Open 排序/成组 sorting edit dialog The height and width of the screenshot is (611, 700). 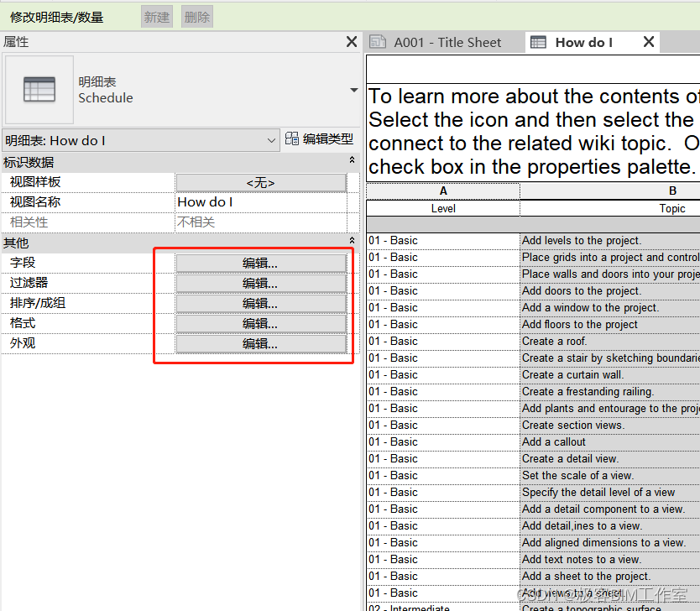261,304
